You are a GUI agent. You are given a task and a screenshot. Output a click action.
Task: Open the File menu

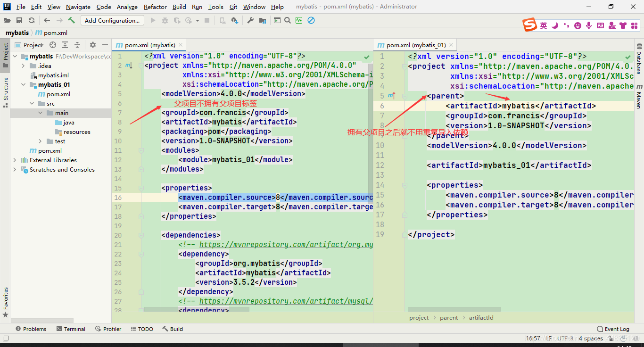21,7
